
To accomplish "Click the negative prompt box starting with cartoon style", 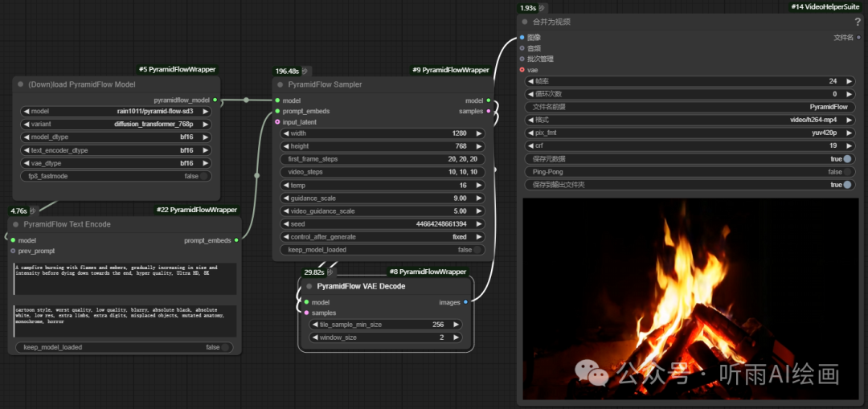I will pos(125,321).
